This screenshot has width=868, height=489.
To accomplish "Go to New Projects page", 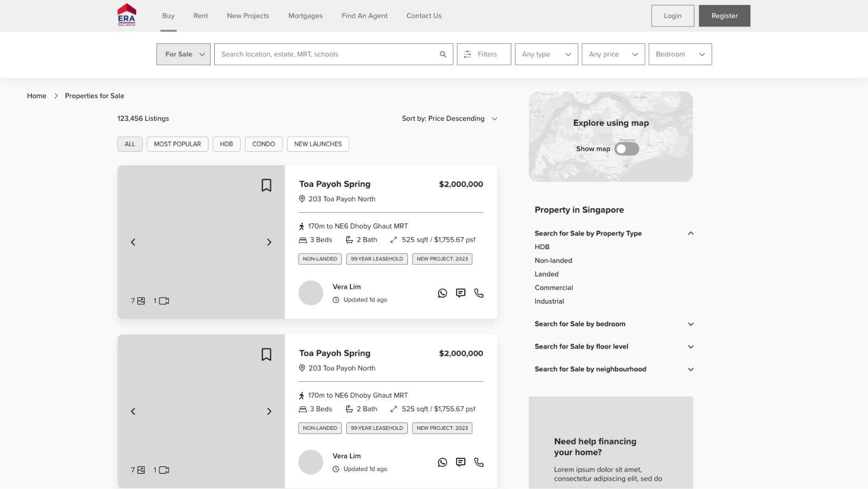I will [248, 16].
